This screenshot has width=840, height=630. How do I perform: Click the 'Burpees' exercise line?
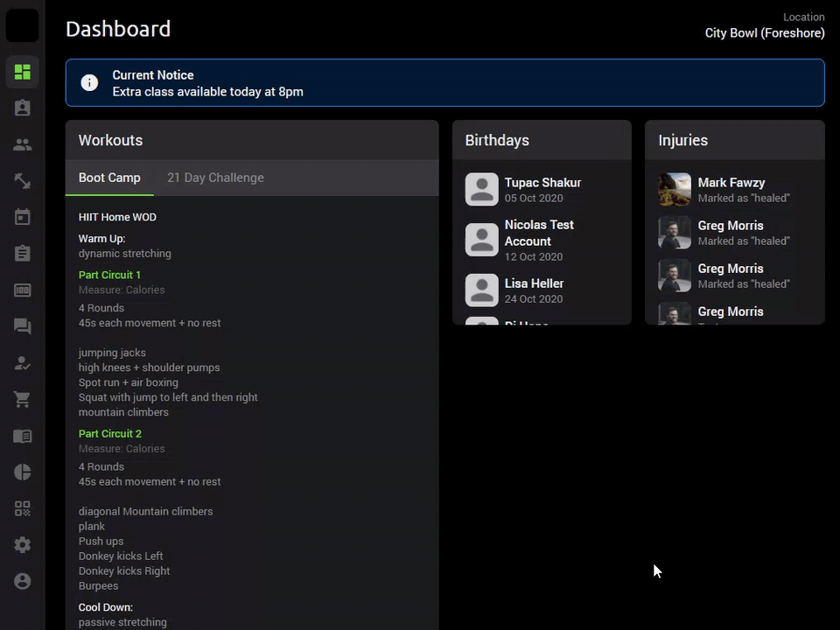[x=98, y=586]
